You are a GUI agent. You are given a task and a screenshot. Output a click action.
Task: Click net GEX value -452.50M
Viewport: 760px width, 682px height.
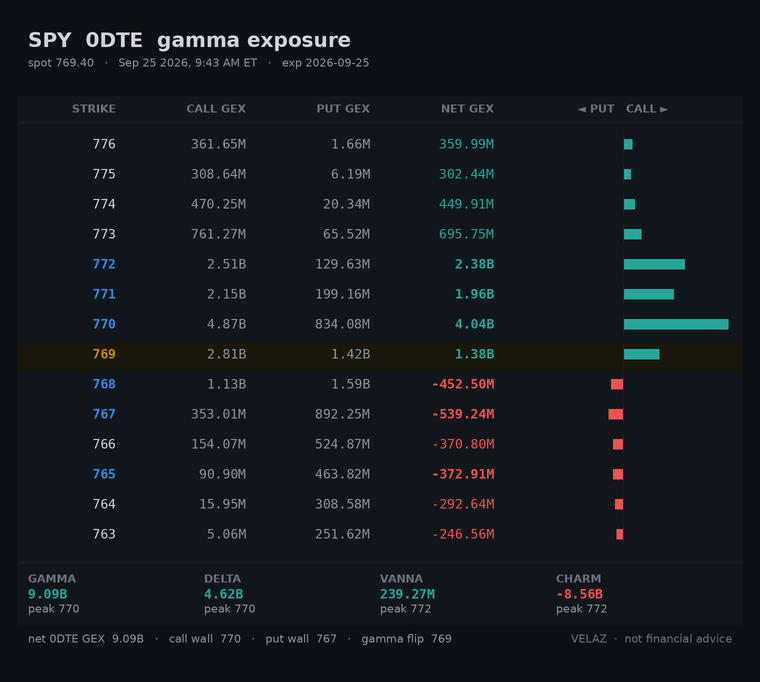463,384
